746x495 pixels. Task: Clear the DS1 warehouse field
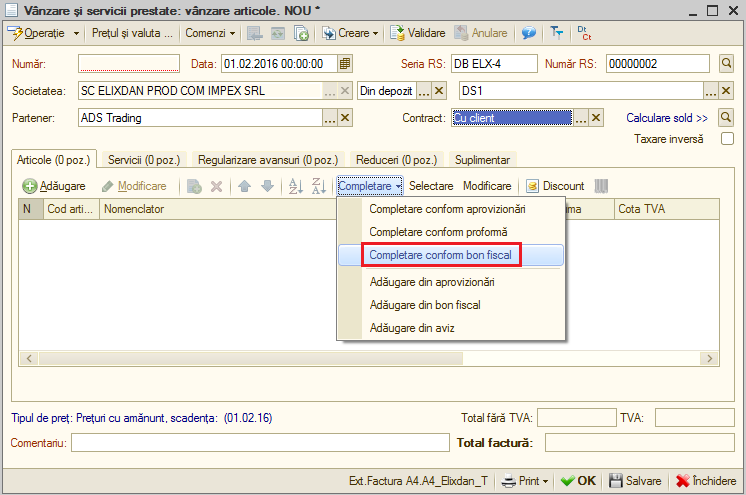point(726,91)
